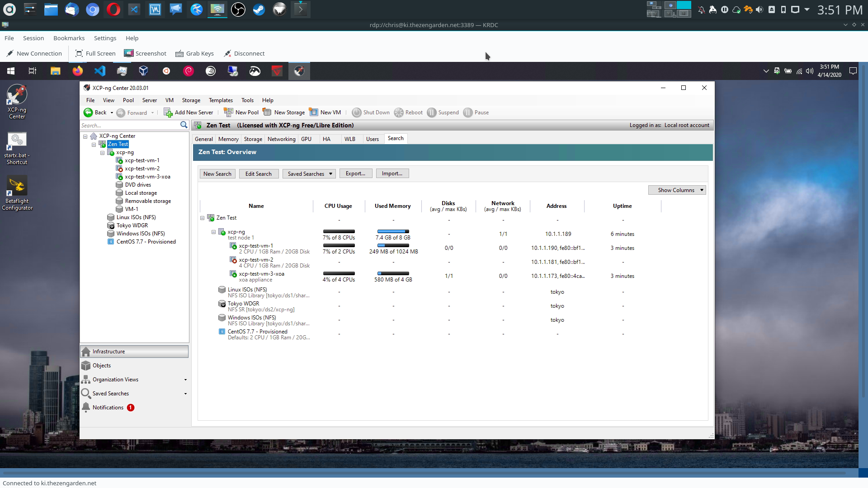Switch to the General tab
Viewport: 868px width, 488px height.
click(x=203, y=139)
